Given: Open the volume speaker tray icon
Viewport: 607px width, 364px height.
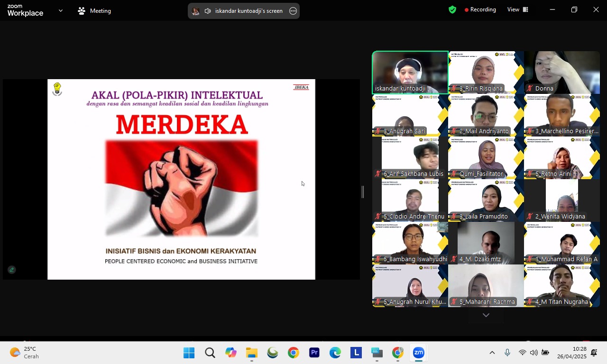Looking at the screenshot, I should click(x=533, y=353).
